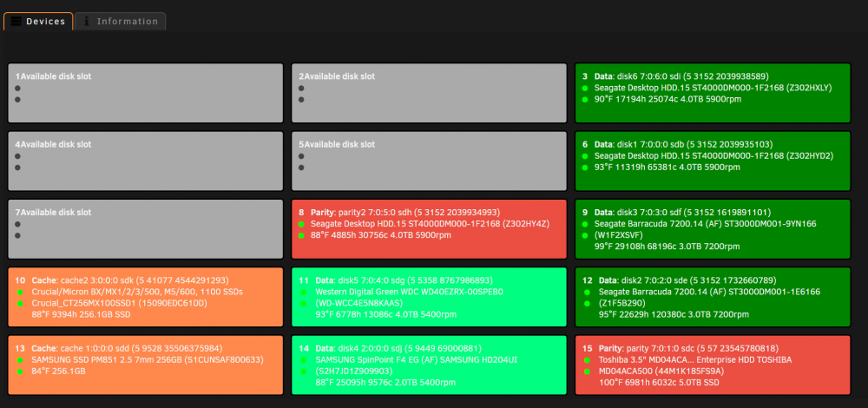Screen dimensions: 868x408
Task: Select "4Available disk slot" label
Action: coord(53,144)
